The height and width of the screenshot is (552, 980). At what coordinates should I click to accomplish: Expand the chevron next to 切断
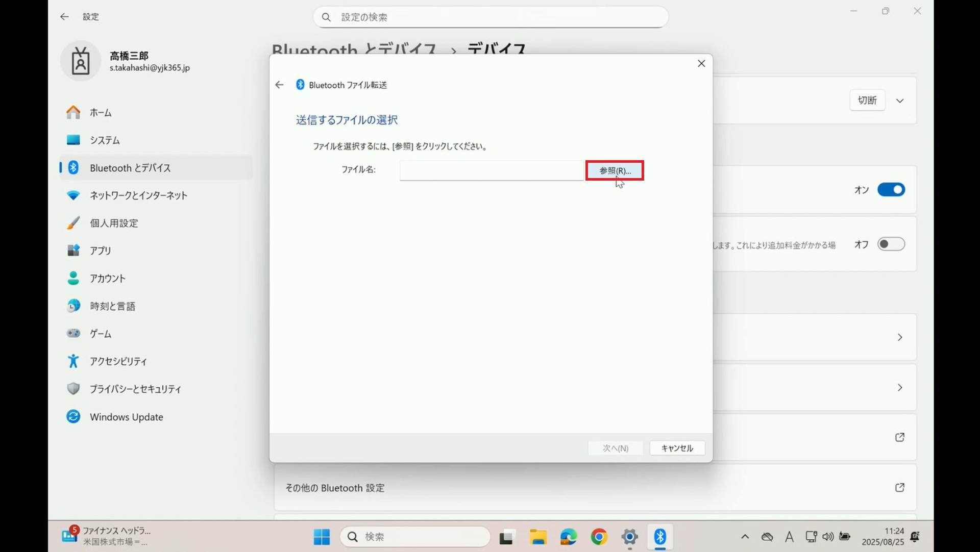point(900,101)
